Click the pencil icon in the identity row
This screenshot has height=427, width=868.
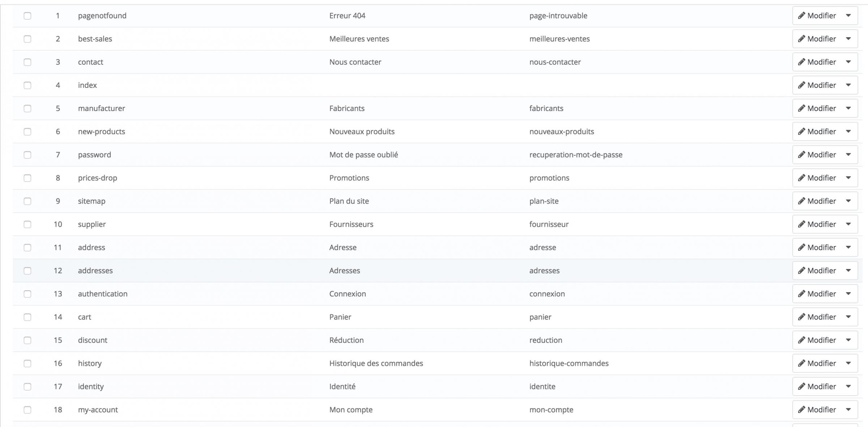point(801,386)
